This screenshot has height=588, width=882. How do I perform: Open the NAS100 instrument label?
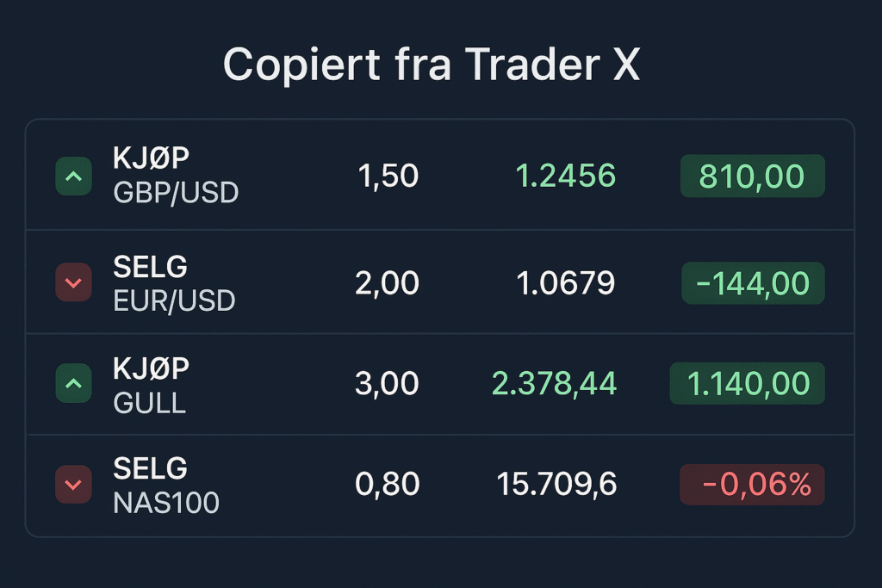tap(166, 502)
